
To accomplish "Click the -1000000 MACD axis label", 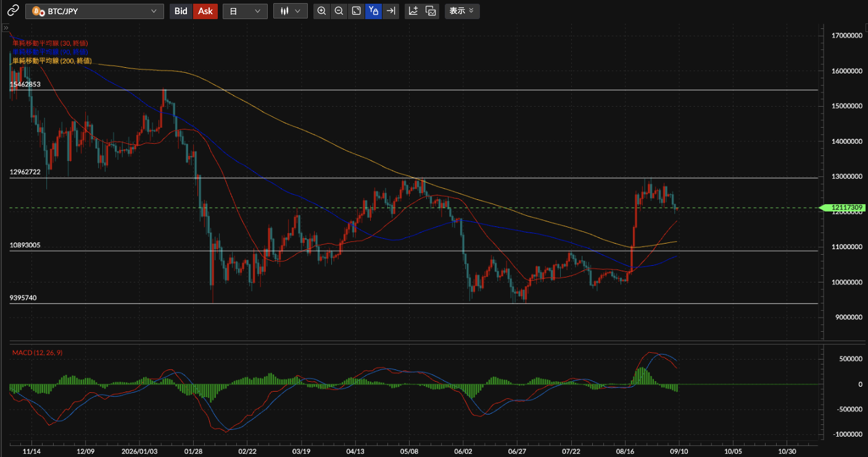I will (848, 434).
